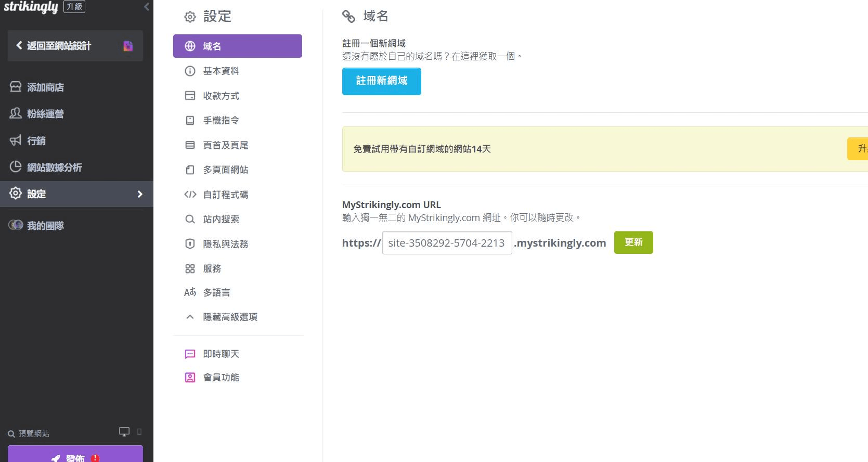Click the 免費試用帶有自訂網域的網站14天 banner text
This screenshot has width=868, height=462.
click(422, 149)
